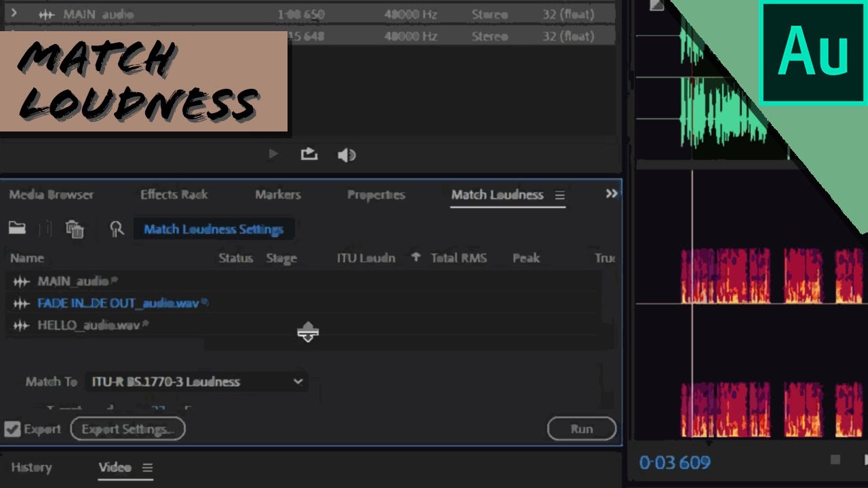Viewport: 868px width, 488px height.
Task: Click the remove files trash icon
Action: click(x=75, y=229)
